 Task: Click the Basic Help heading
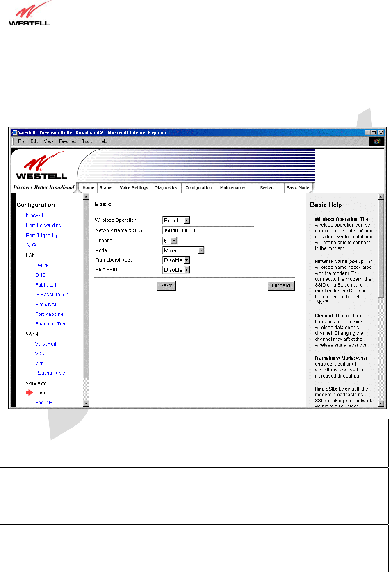(326, 205)
